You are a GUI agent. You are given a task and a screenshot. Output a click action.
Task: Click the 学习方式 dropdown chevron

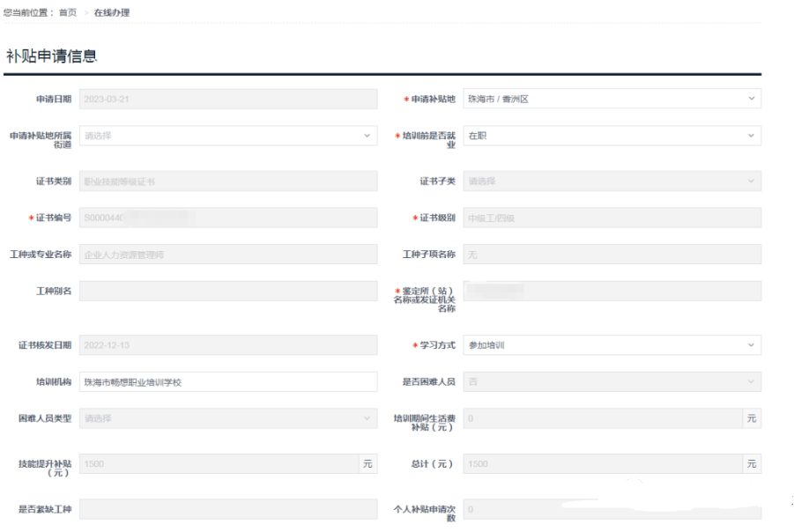click(x=751, y=345)
